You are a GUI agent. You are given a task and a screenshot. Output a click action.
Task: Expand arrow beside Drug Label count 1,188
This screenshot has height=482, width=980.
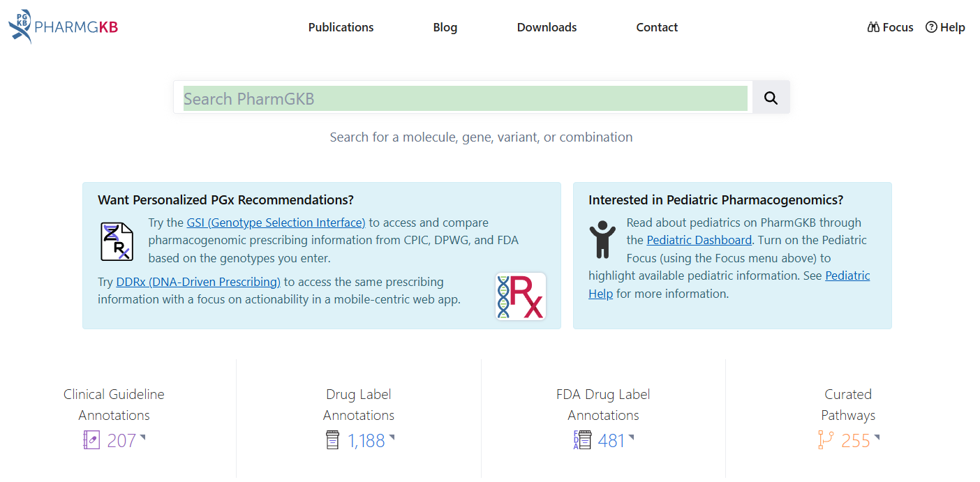click(392, 437)
